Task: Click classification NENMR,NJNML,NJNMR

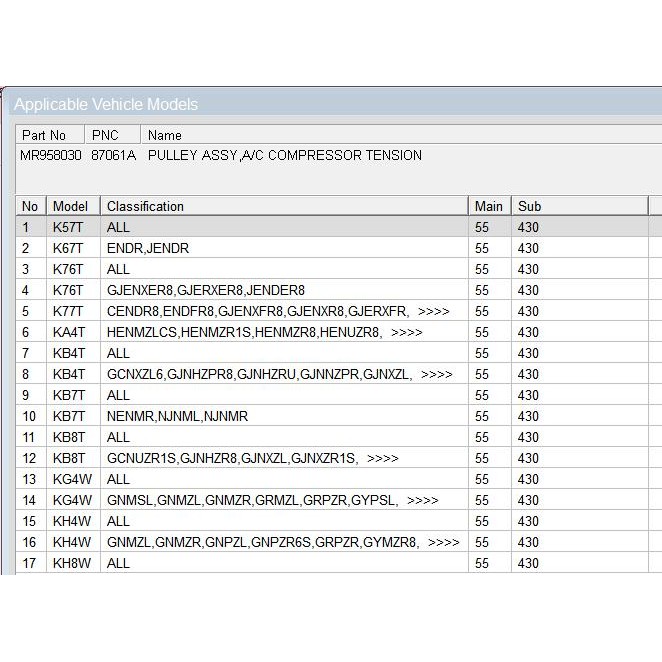Action: (x=177, y=416)
